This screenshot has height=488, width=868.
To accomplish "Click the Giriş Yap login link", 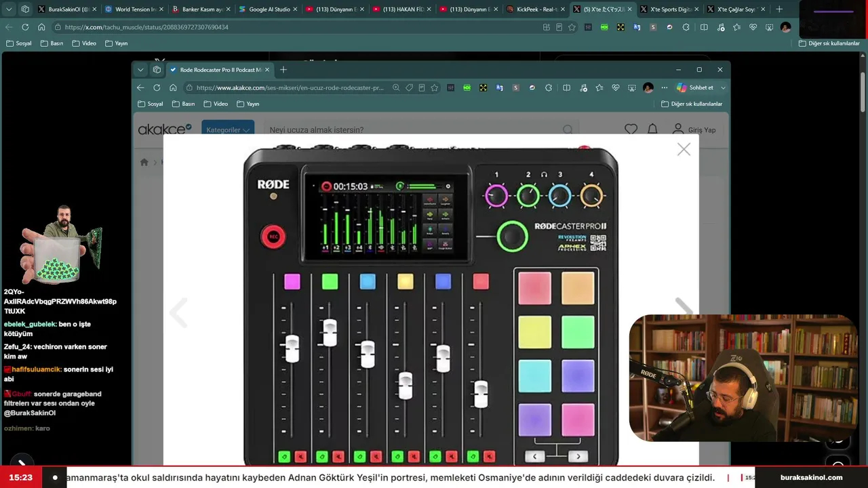I will (694, 129).
